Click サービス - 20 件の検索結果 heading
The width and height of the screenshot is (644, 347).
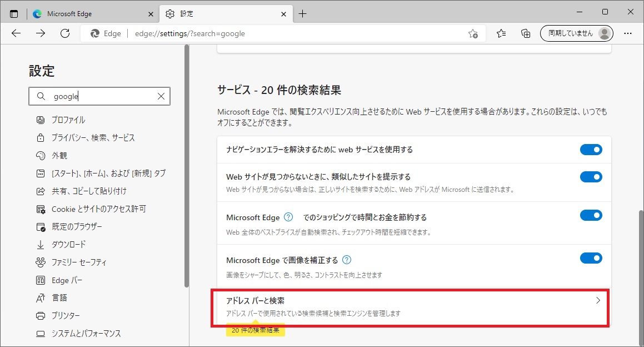pyautogui.click(x=279, y=90)
